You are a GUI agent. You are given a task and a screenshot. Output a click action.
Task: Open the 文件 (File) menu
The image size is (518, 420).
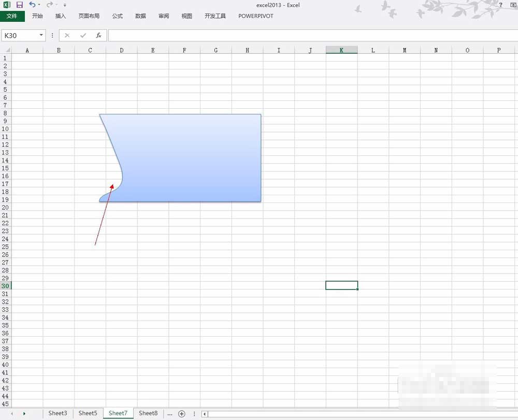click(x=12, y=16)
